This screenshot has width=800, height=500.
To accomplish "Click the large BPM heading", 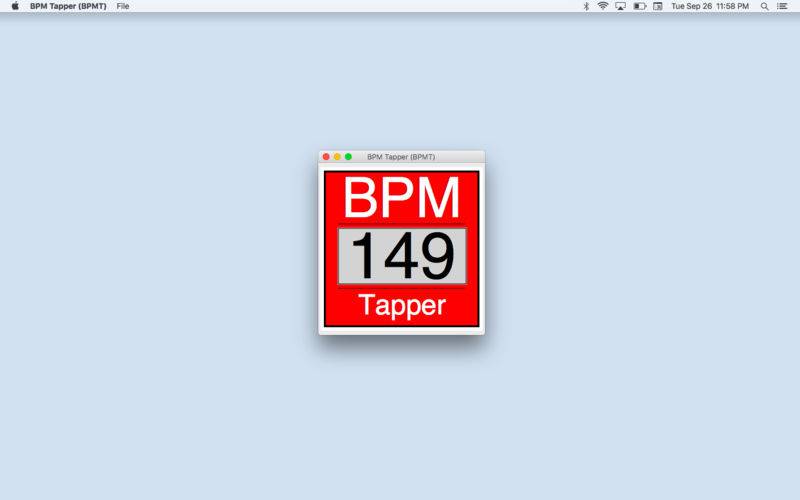I will pyautogui.click(x=402, y=197).
